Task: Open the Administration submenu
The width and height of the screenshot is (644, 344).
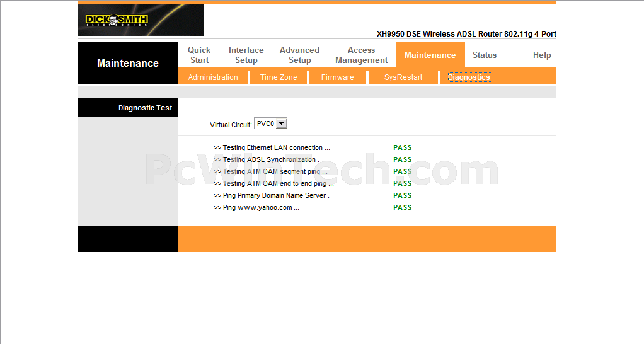Action: (x=213, y=77)
